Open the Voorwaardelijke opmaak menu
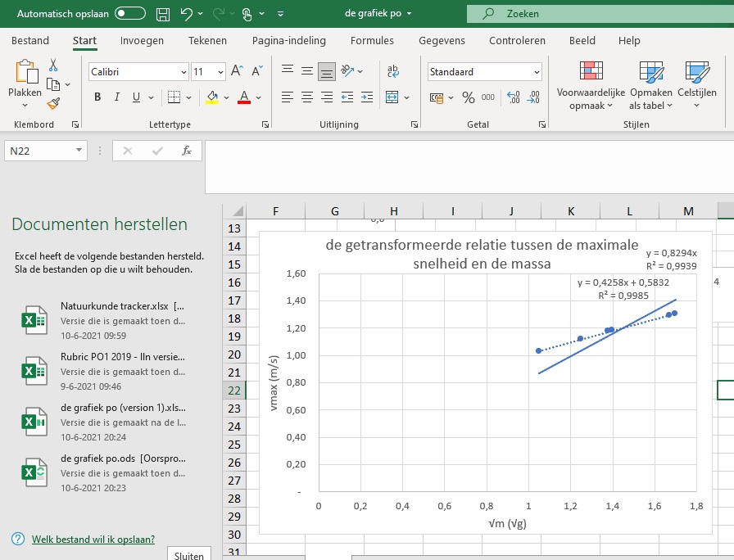The height and width of the screenshot is (560, 734). 591,86
